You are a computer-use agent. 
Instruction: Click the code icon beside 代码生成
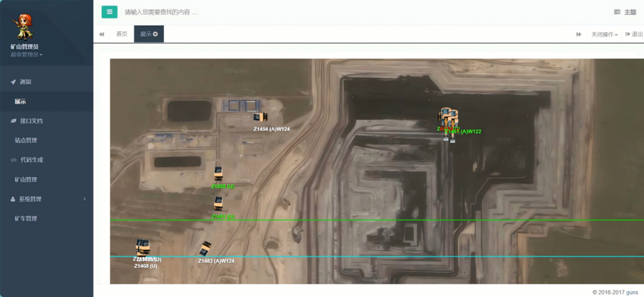coord(14,160)
